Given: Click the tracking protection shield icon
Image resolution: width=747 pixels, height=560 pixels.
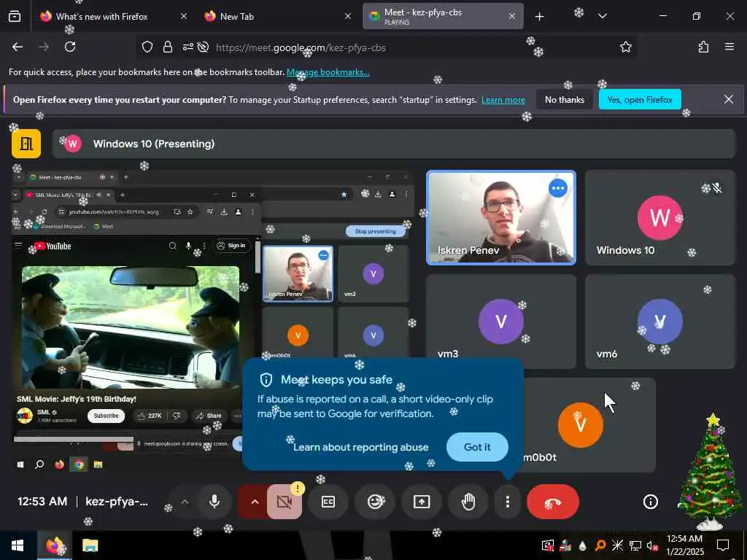Looking at the screenshot, I should pos(147,47).
